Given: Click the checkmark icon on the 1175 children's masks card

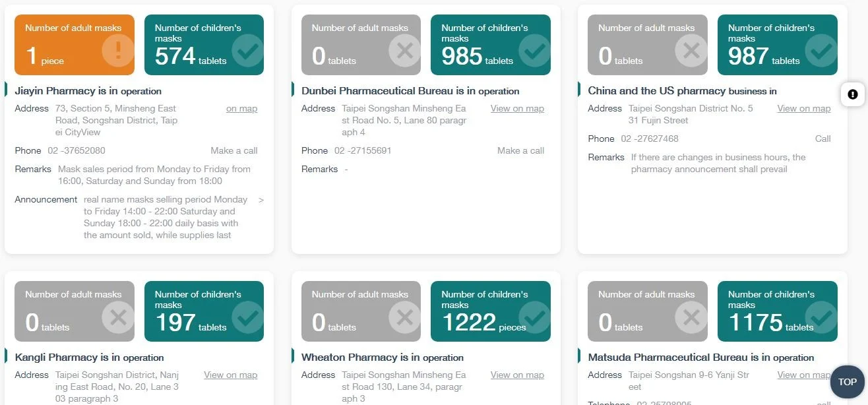Looking at the screenshot, I should point(821,317).
